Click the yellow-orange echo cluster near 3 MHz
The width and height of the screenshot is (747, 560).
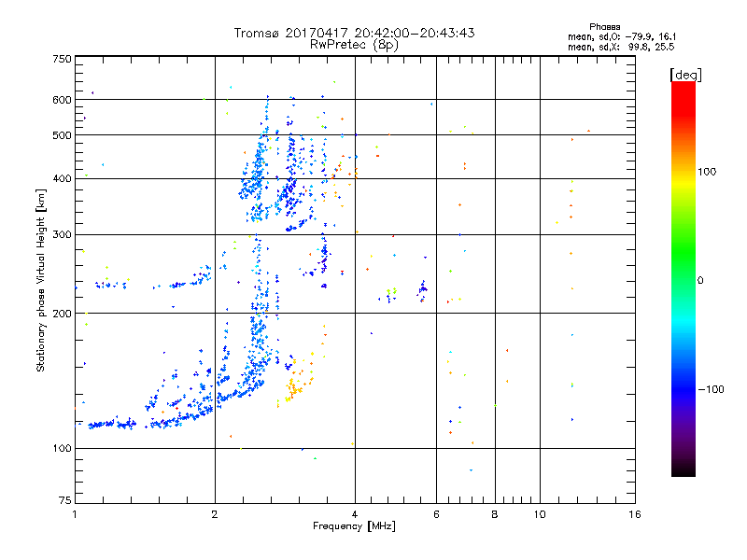295,384
